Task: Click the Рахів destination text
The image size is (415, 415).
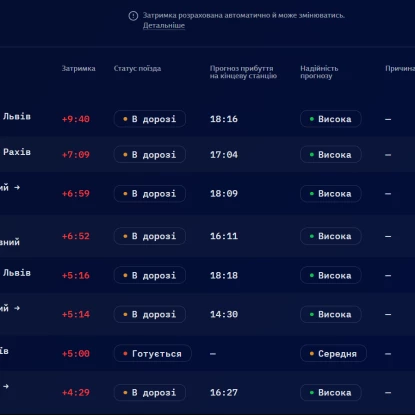Action: pos(17,152)
